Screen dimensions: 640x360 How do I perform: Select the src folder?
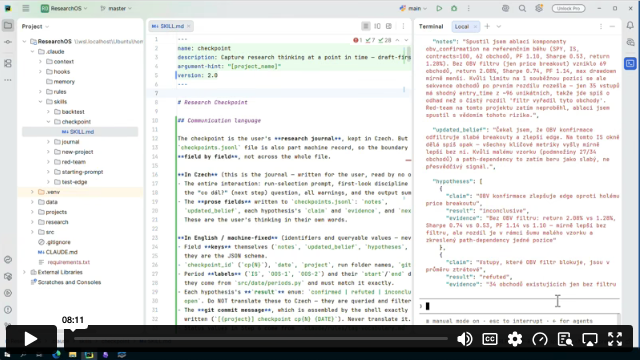(x=50, y=232)
